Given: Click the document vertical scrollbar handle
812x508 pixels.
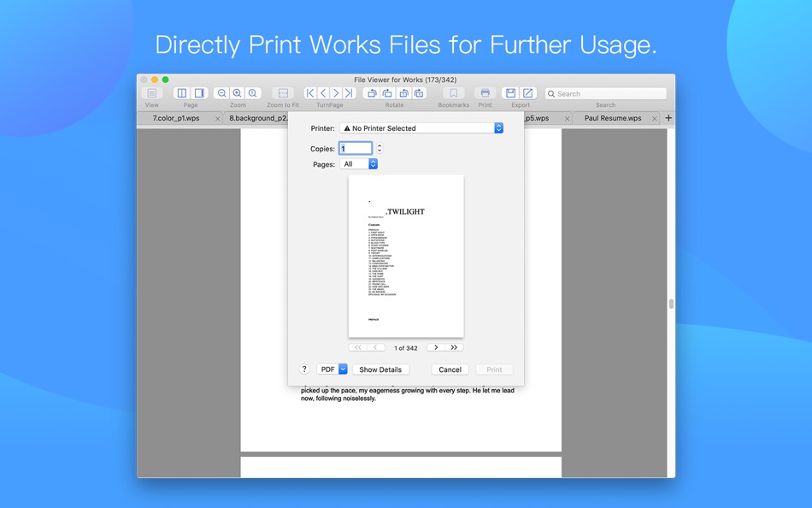Looking at the screenshot, I should click(671, 304).
